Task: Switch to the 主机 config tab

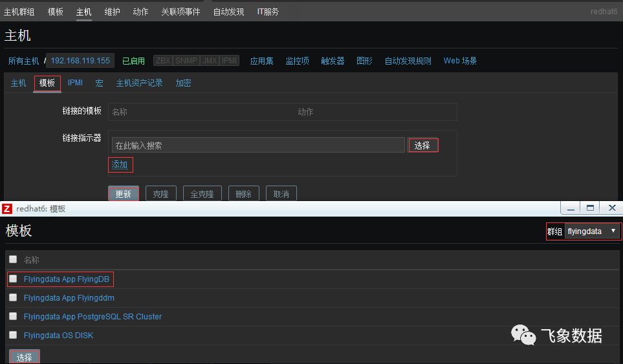Action: [x=18, y=83]
